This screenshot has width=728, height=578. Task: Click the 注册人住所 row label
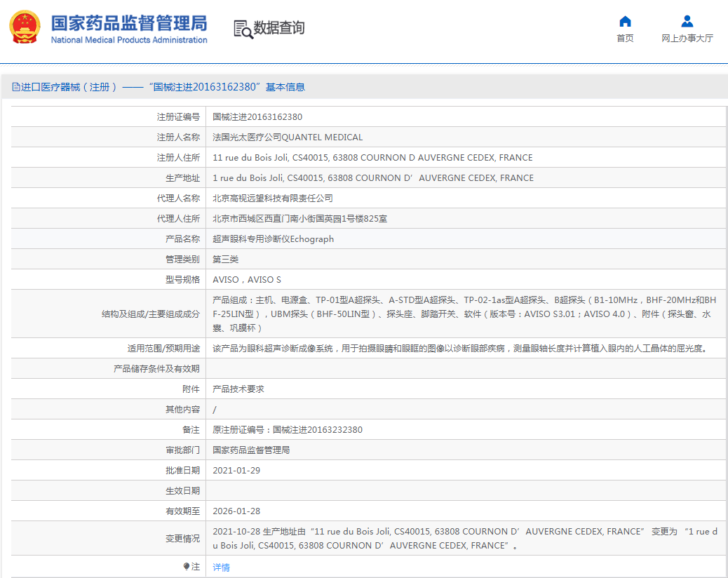178,158
